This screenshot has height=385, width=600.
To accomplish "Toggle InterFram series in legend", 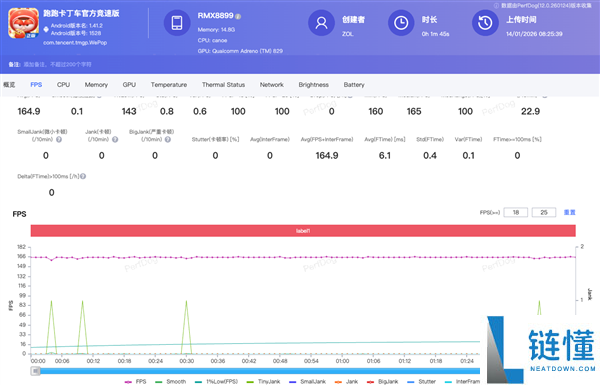I will click(x=462, y=382).
